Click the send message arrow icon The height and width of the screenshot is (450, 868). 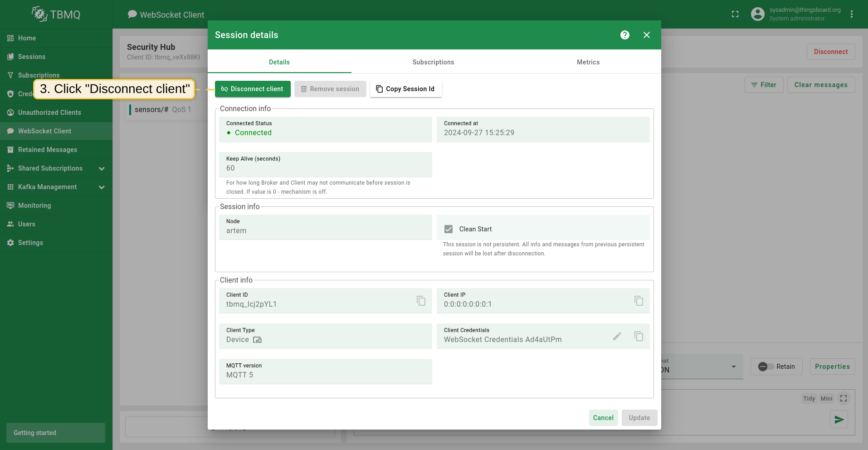coord(839,420)
